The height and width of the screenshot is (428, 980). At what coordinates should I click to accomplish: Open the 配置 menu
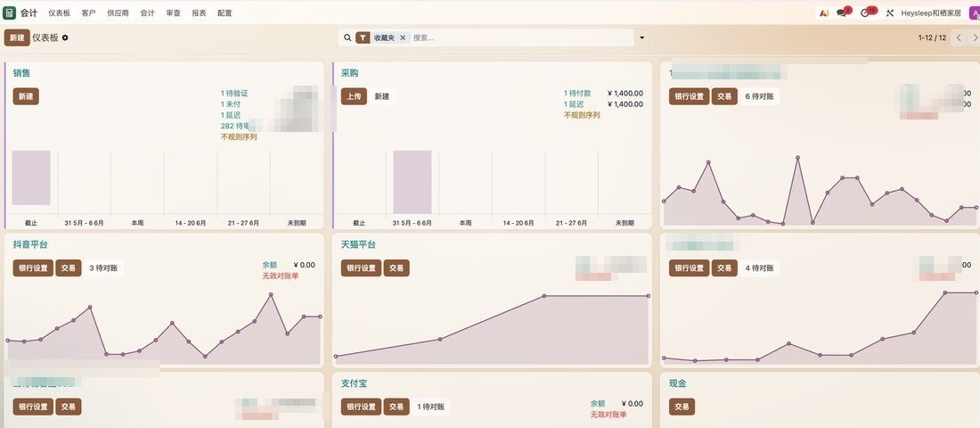(225, 12)
